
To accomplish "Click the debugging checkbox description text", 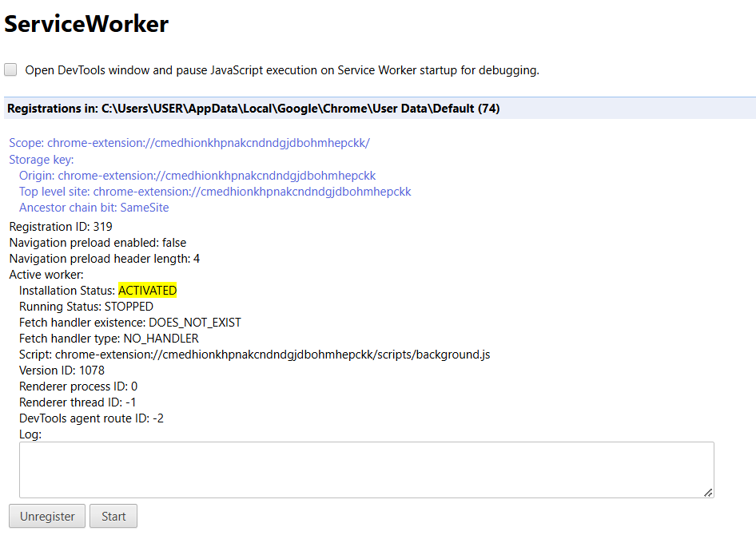I will point(282,70).
